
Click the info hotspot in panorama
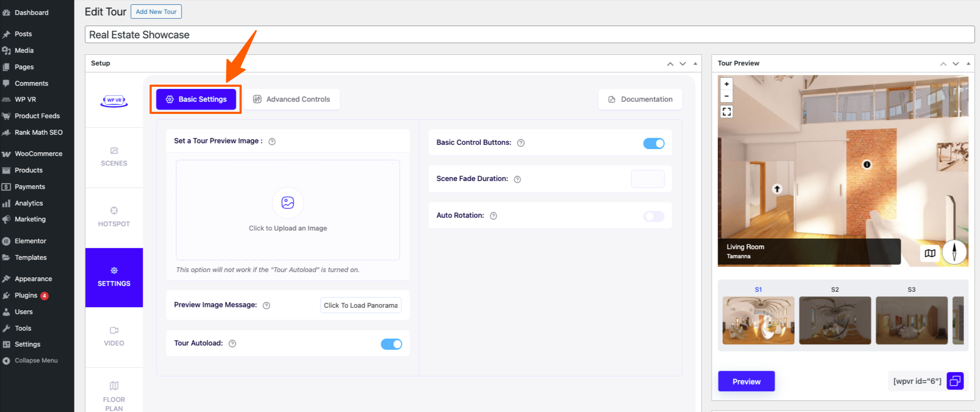point(867,164)
